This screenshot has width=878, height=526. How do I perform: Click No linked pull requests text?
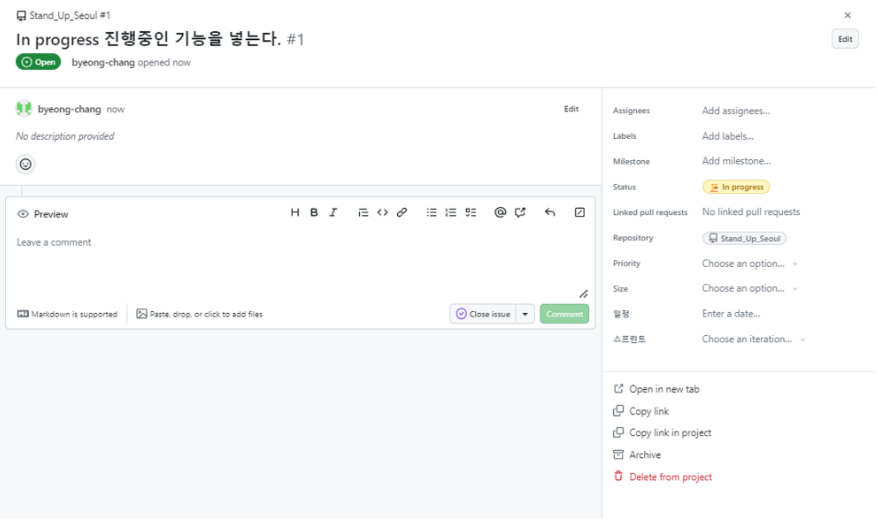click(x=753, y=212)
